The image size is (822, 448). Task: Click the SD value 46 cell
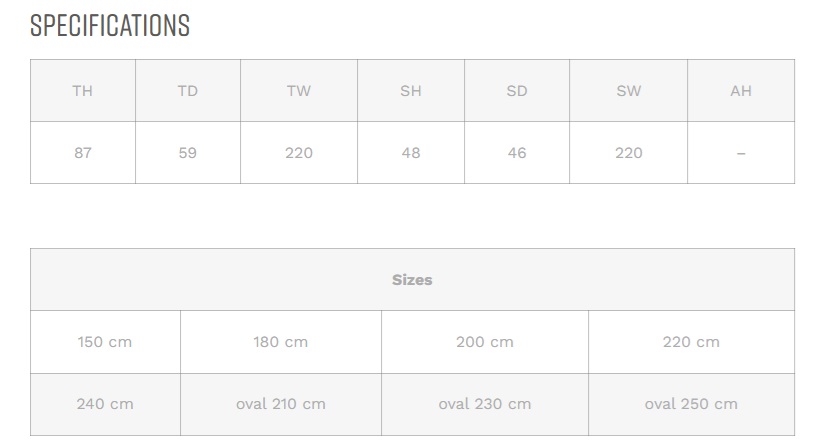tap(517, 152)
